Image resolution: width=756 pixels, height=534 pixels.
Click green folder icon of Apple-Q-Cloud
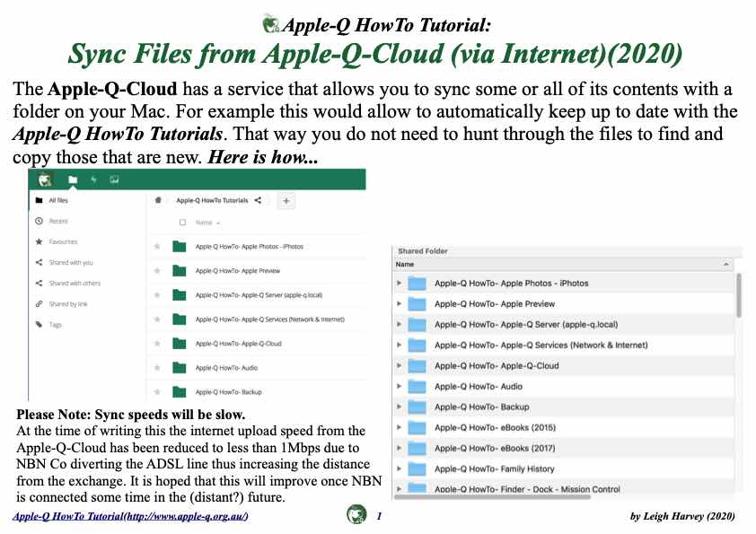pos(180,343)
